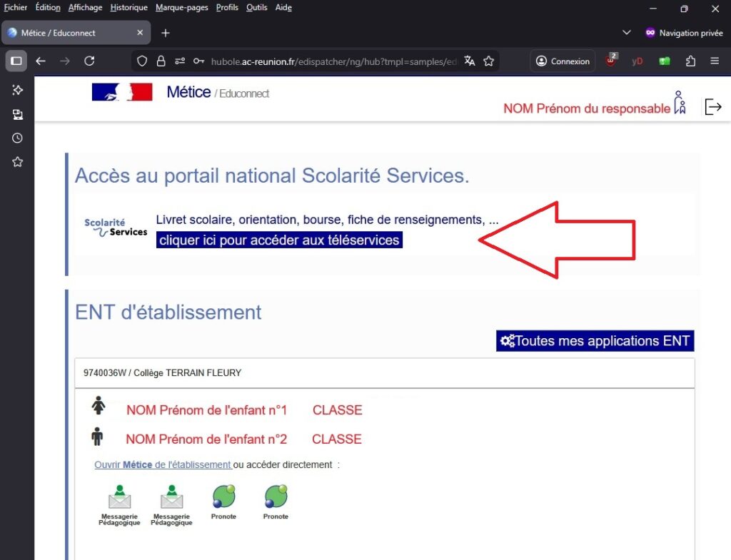Viewport: 731px width, 560px height.
Task: Click the page translation icon in address bar
Action: (469, 61)
